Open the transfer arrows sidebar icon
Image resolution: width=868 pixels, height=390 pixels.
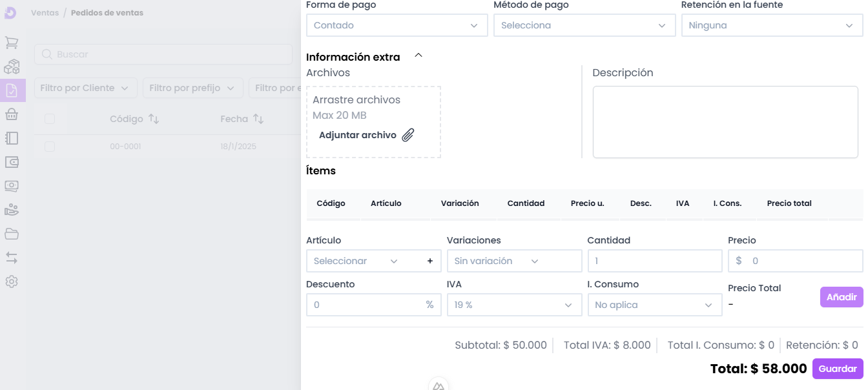(12, 258)
